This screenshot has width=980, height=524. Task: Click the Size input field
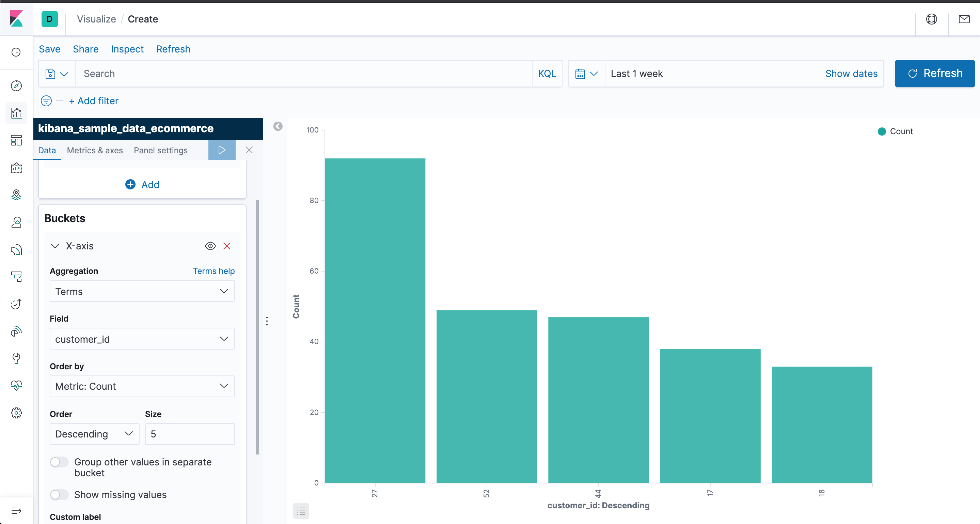[x=189, y=434]
